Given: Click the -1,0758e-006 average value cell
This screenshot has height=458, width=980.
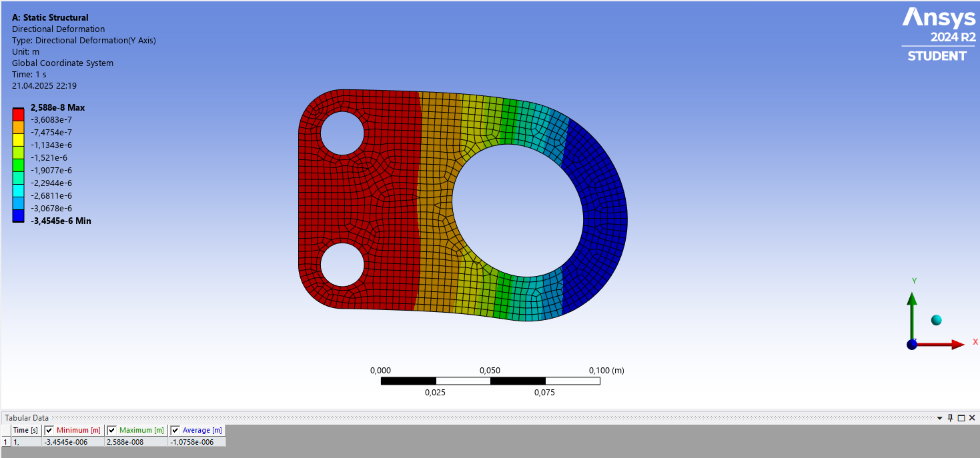Looking at the screenshot, I should click(x=197, y=441).
